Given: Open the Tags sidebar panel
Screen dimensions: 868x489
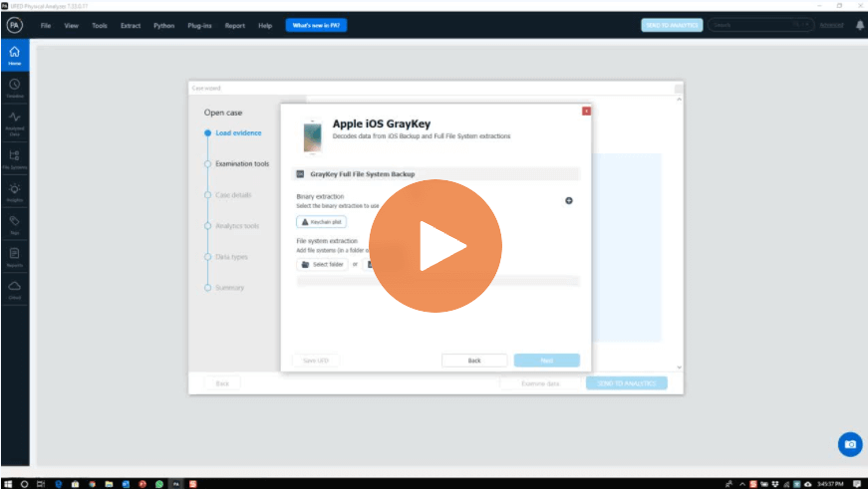Looking at the screenshot, I should coord(15,224).
